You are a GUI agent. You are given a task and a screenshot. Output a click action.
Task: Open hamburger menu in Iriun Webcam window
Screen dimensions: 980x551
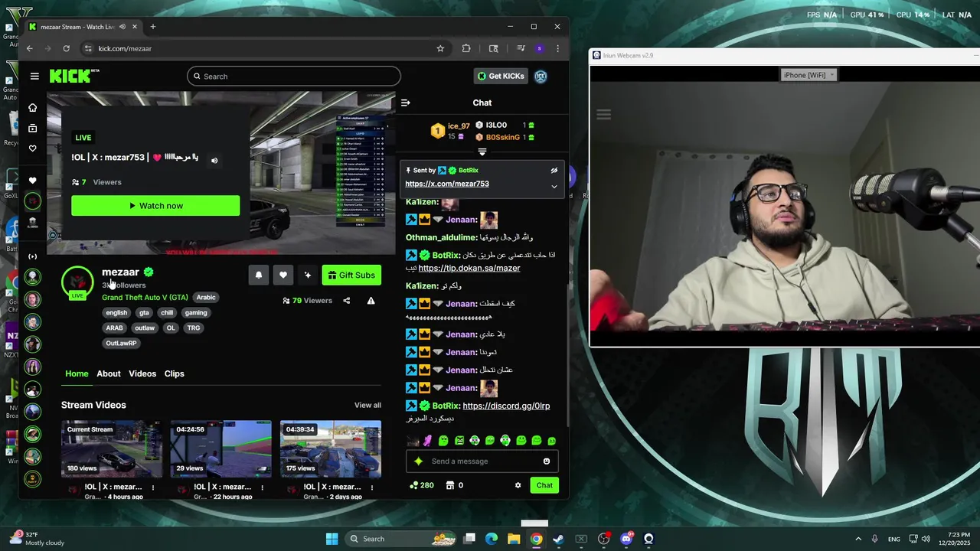point(603,115)
